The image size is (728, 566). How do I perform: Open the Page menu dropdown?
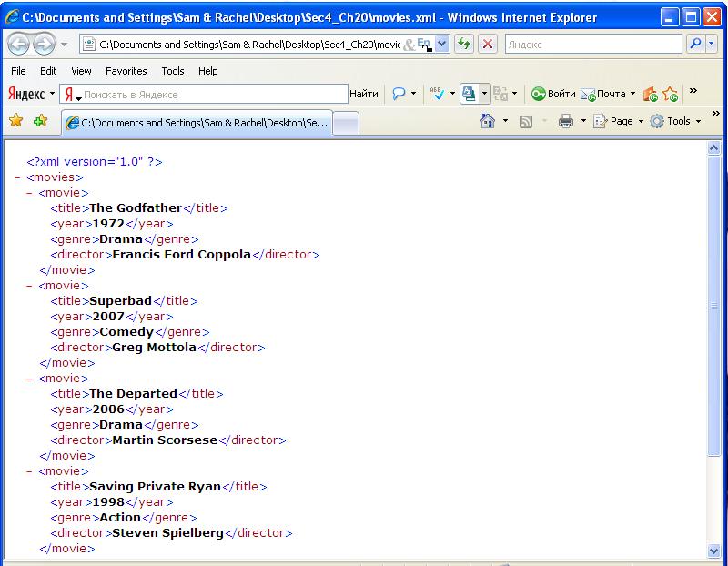(622, 119)
